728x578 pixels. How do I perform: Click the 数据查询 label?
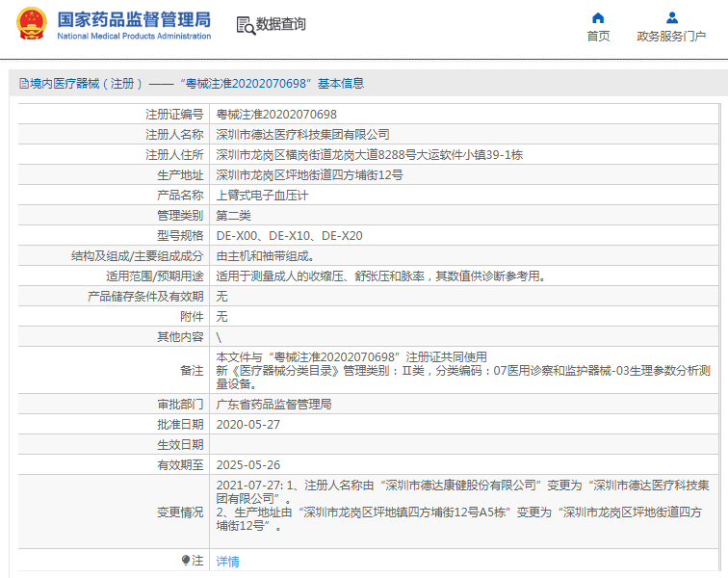280,24
